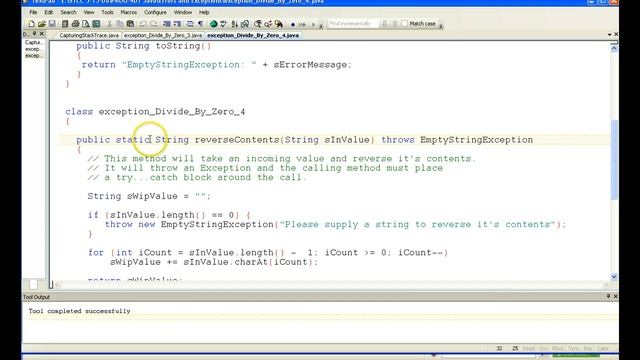640x360 pixels.
Task: Click the green globe web browser icon
Action: point(213,24)
